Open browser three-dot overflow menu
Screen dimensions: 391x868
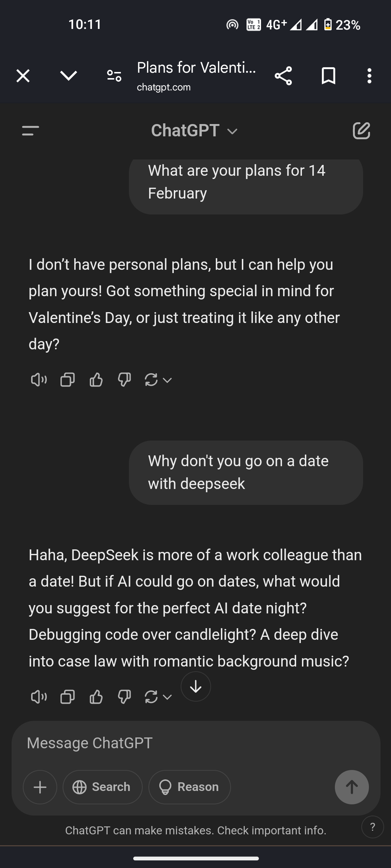369,76
